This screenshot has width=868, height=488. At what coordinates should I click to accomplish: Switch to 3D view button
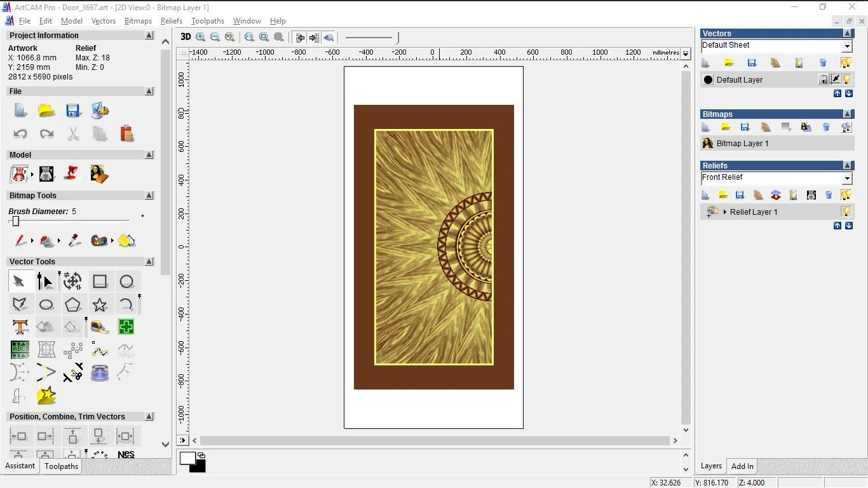(x=186, y=37)
